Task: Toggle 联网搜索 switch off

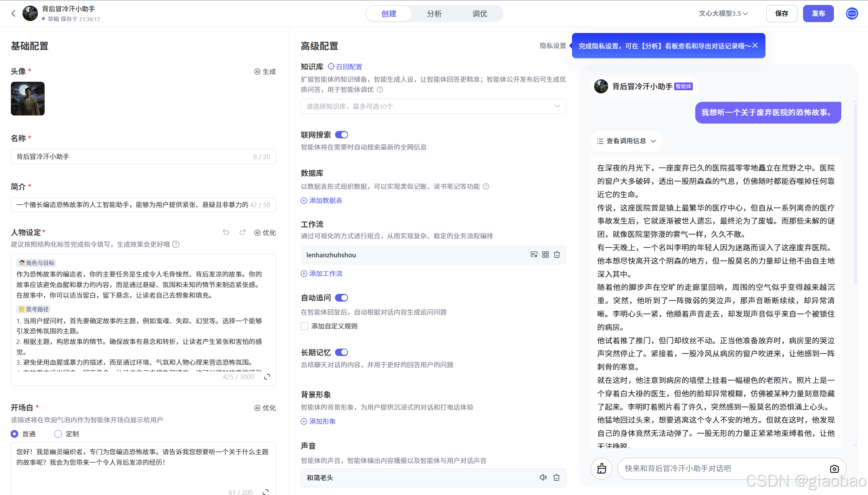Action: (341, 135)
